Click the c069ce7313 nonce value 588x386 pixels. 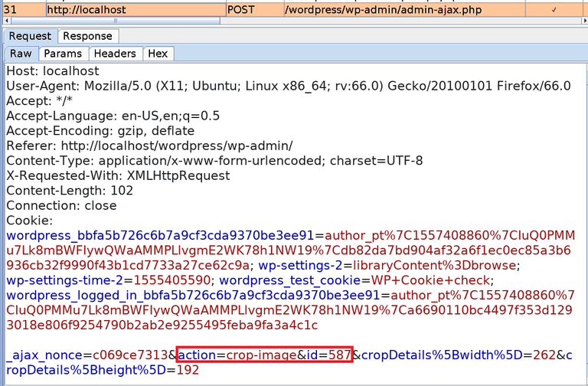pos(130,355)
